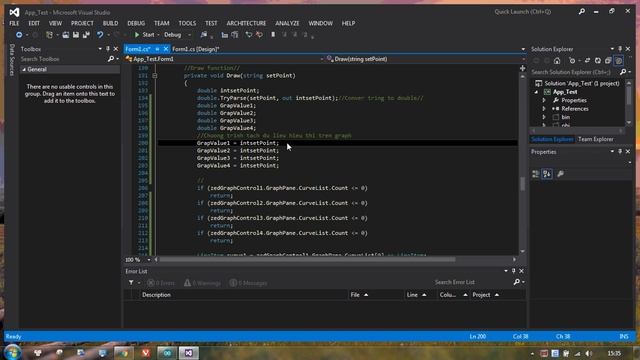640x360 pixels.
Task: Open the FILE menu
Action: point(14,23)
